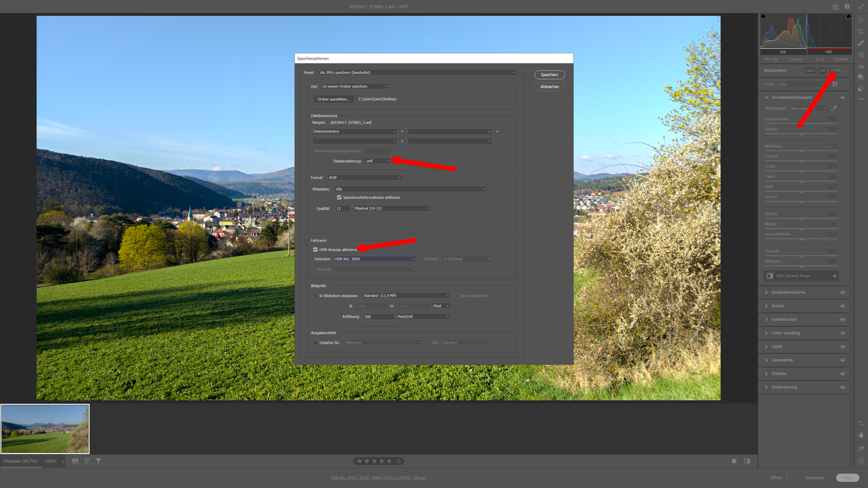This screenshot has height=488, width=868.
Task: Enable In Bildschirm einpassen checkbox
Action: 316,296
